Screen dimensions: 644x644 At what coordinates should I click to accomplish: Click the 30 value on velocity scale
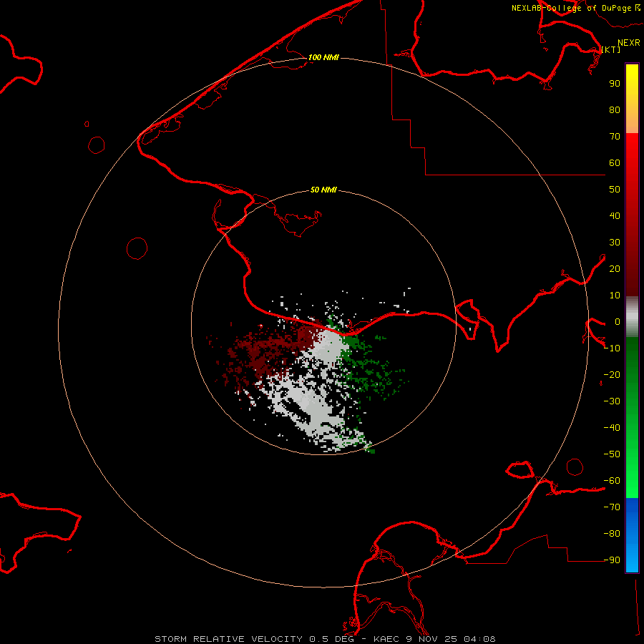click(x=615, y=243)
